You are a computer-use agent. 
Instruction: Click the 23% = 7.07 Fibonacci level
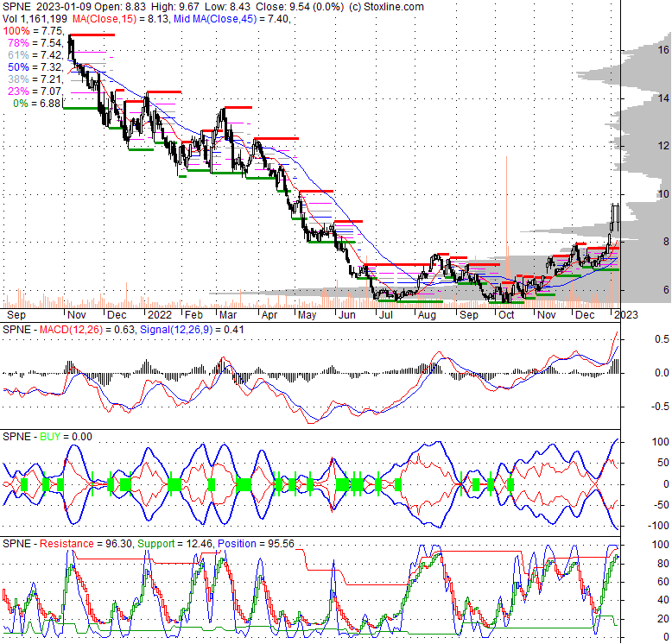click(35, 92)
